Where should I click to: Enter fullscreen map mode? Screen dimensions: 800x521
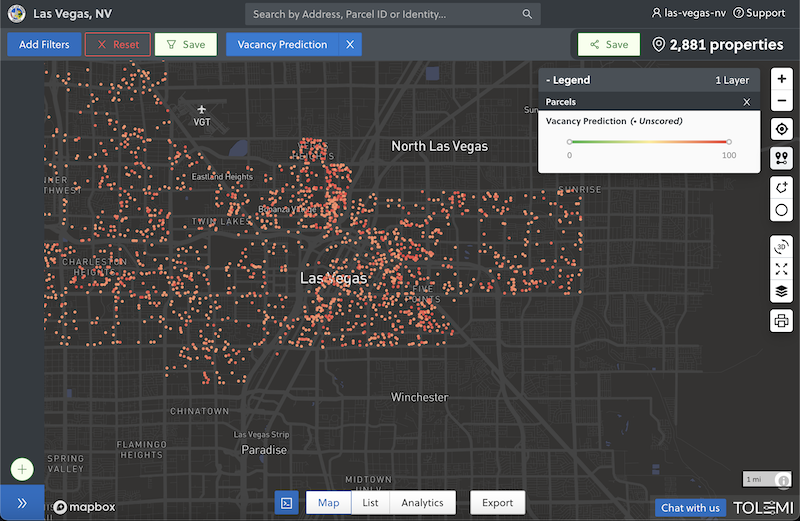click(x=782, y=269)
